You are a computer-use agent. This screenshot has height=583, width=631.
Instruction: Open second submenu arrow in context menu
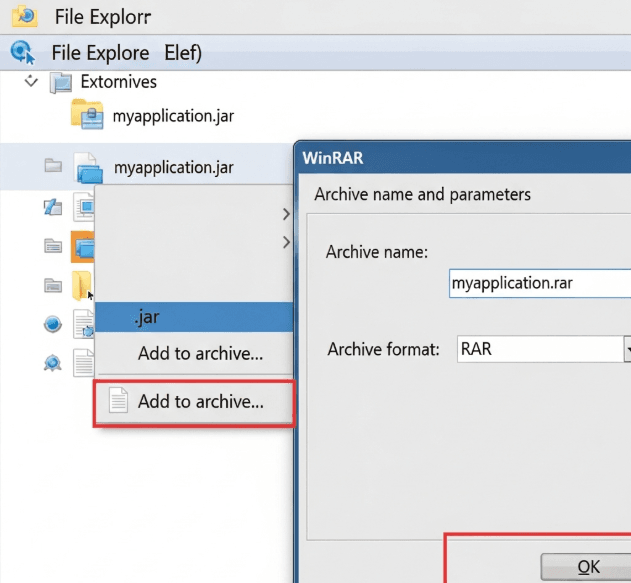[x=286, y=242]
